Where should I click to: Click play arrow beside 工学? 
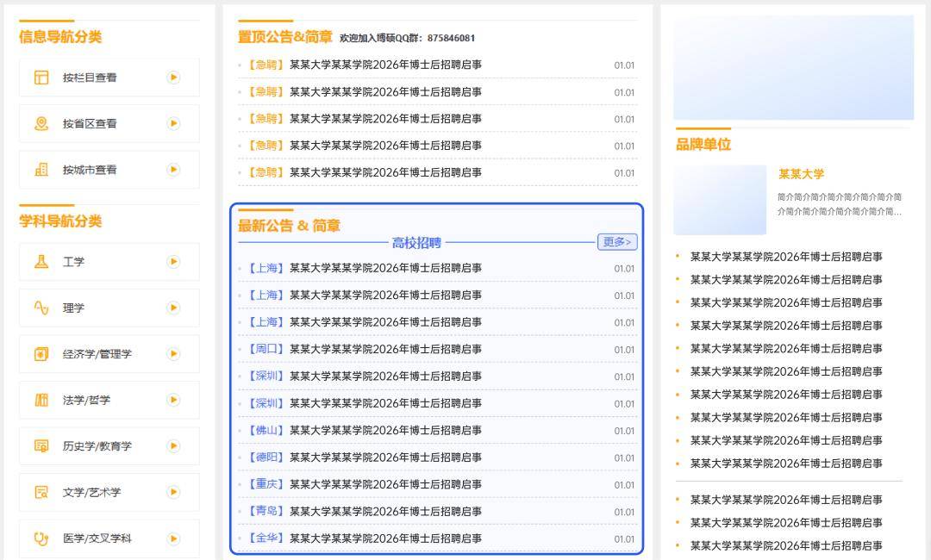pyautogui.click(x=173, y=262)
